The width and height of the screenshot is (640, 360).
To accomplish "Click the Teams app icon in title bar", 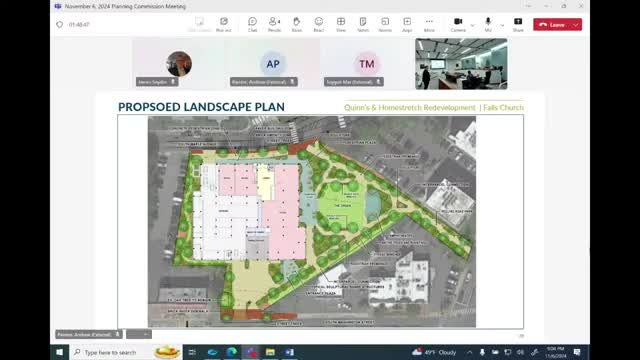I will [x=58, y=6].
